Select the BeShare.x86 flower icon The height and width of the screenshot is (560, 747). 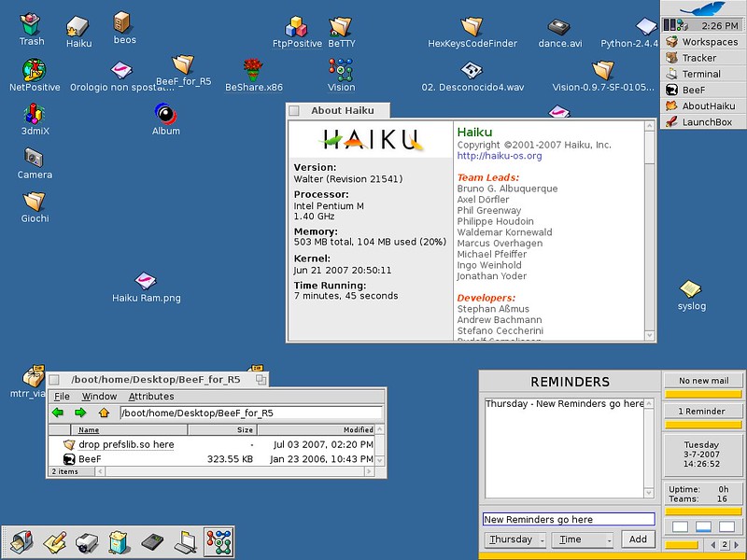[x=253, y=69]
